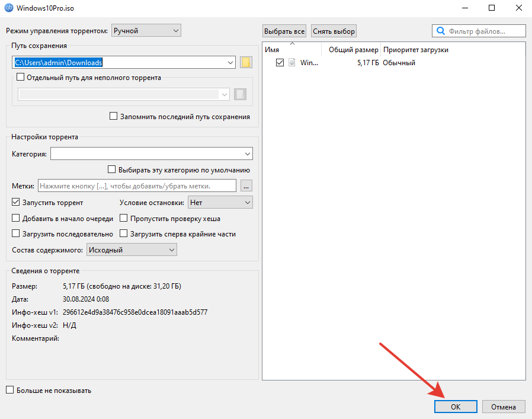
Task: Close the Windows10Pro.iso dialog
Action: click(x=519, y=8)
